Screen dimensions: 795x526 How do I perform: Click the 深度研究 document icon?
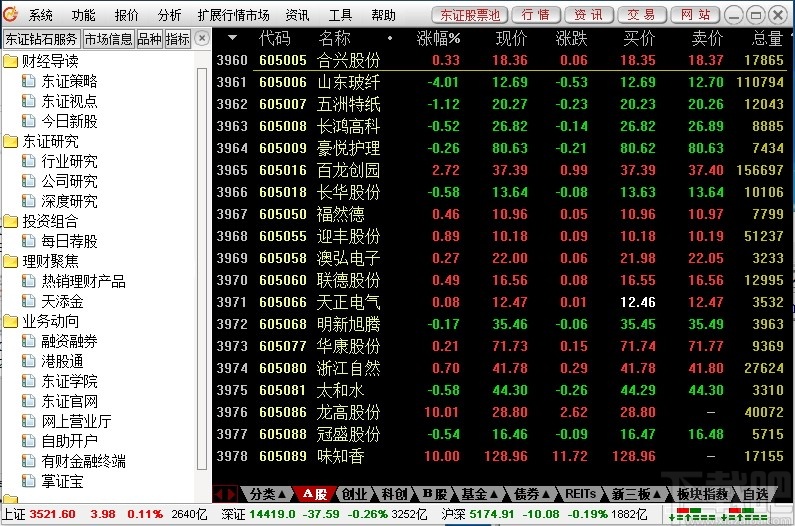(29, 201)
